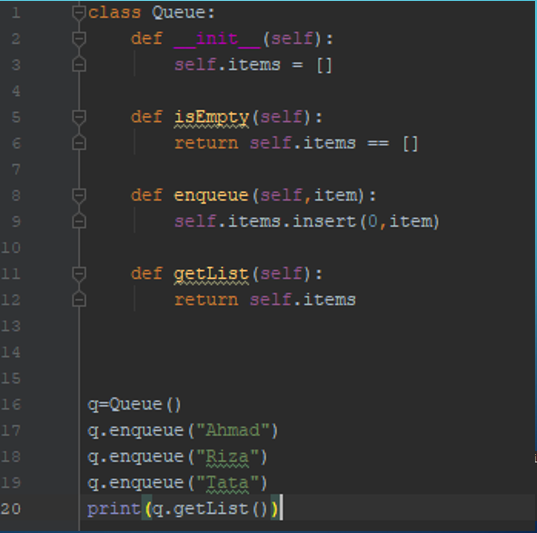Image resolution: width=537 pixels, height=533 pixels.
Task: Click the __init__ method name
Action: (x=217, y=39)
